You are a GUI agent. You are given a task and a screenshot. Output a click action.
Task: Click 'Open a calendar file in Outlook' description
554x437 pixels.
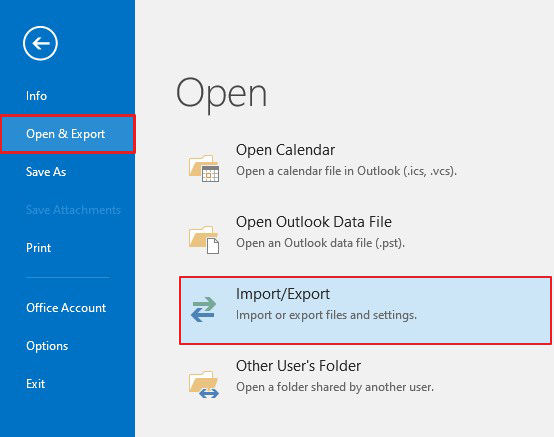347,171
